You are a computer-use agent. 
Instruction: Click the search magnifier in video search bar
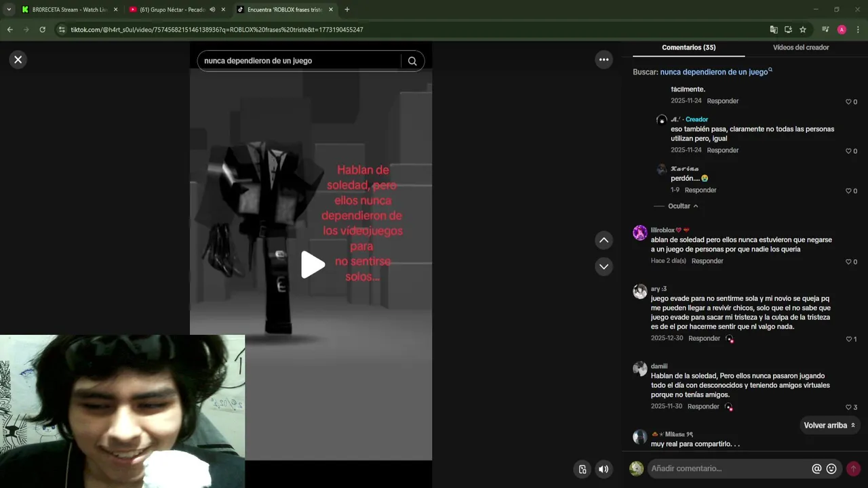[x=412, y=61]
